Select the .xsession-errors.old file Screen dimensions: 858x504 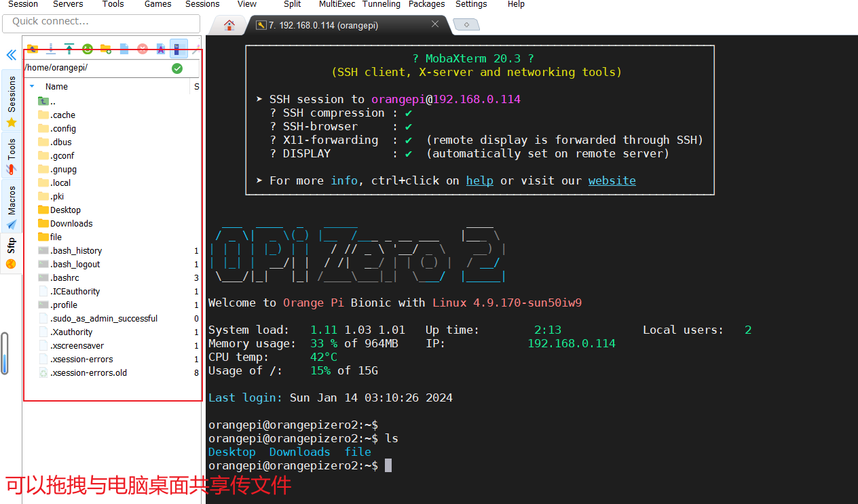[82, 372]
